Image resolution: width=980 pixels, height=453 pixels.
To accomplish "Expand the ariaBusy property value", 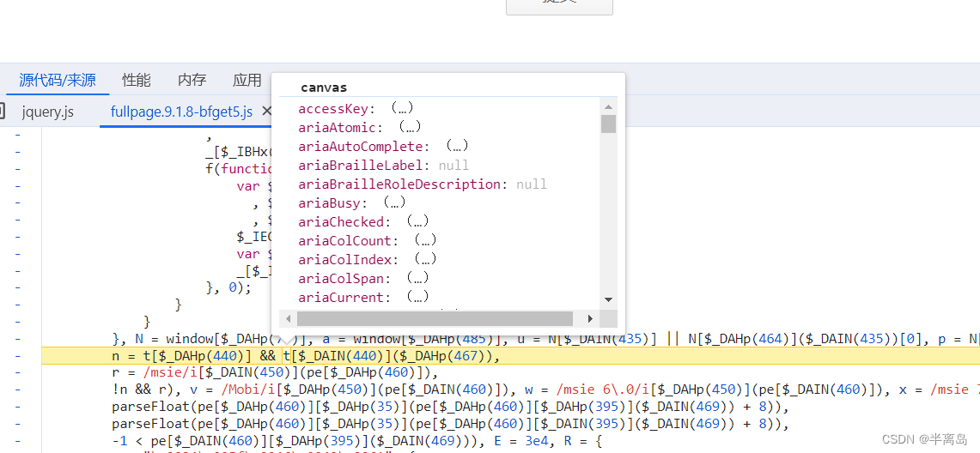I will (x=395, y=202).
